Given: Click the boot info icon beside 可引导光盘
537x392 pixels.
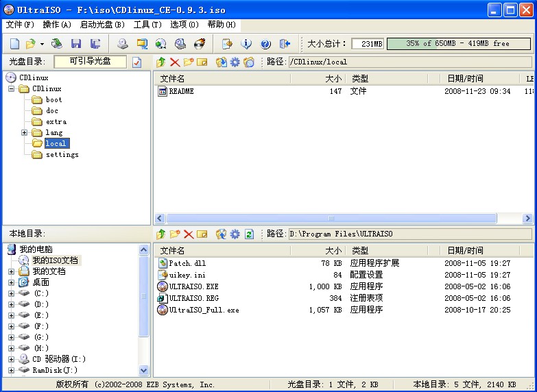Looking at the screenshot, I should (x=136, y=62).
